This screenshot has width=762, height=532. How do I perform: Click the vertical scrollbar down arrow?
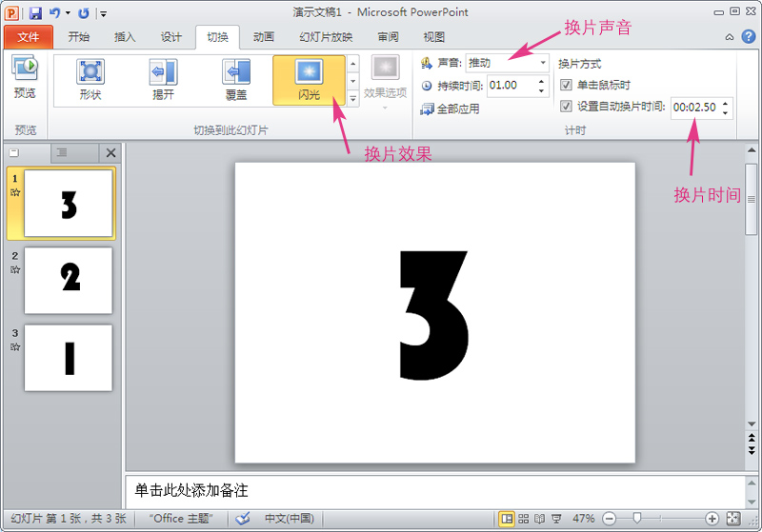click(752, 424)
